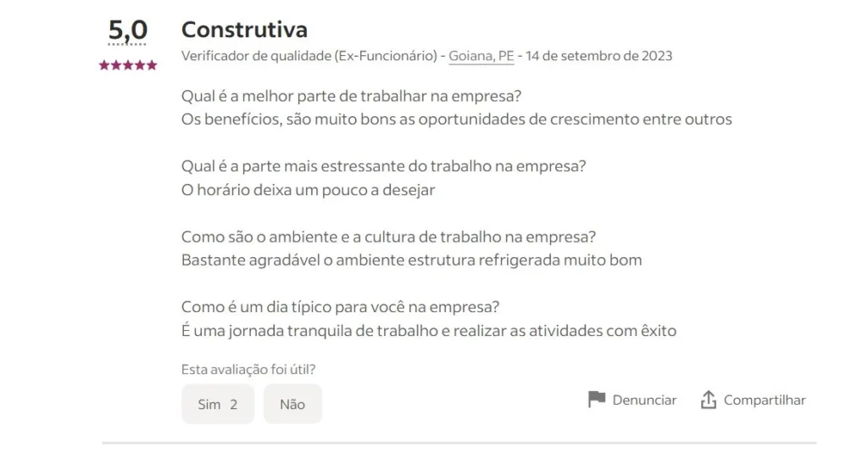
Task: Open the Goiana, PE location link
Action: tap(481, 56)
